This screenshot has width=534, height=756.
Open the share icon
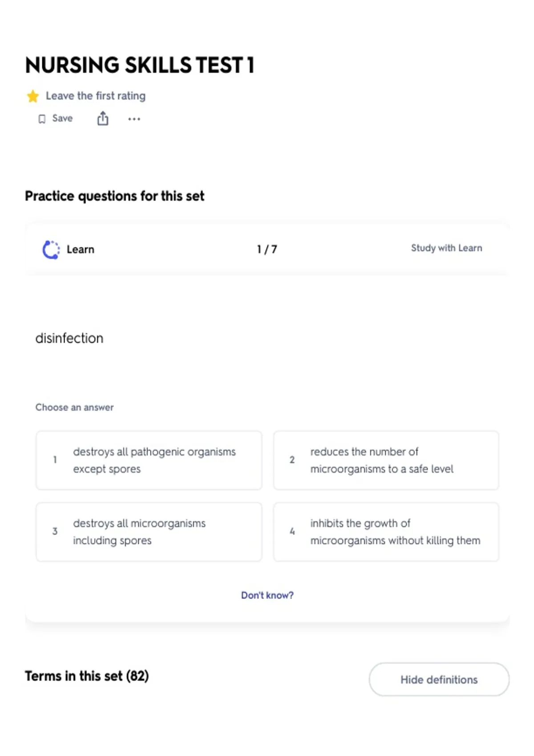[103, 118]
